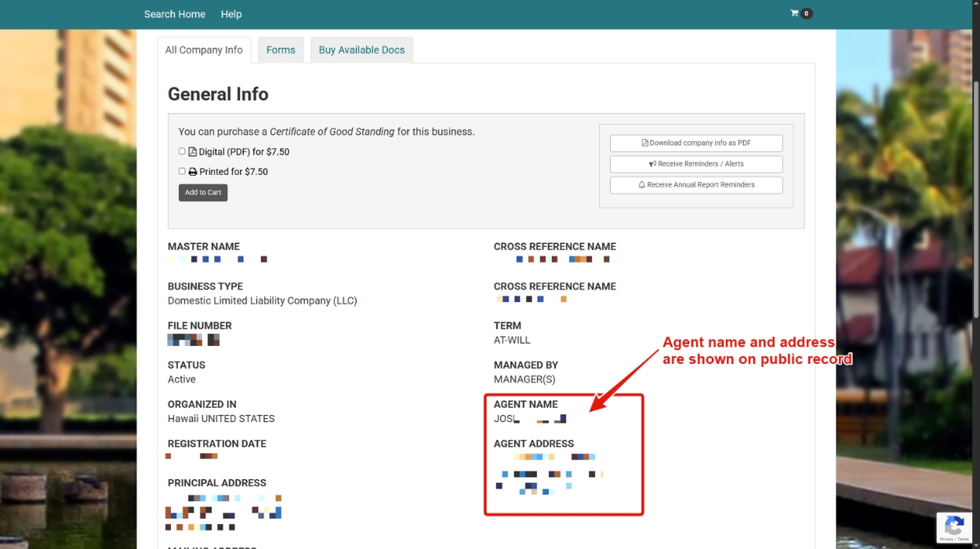Click the AGENT NAME label
Image resolution: width=980 pixels, height=549 pixels.
[x=526, y=405]
